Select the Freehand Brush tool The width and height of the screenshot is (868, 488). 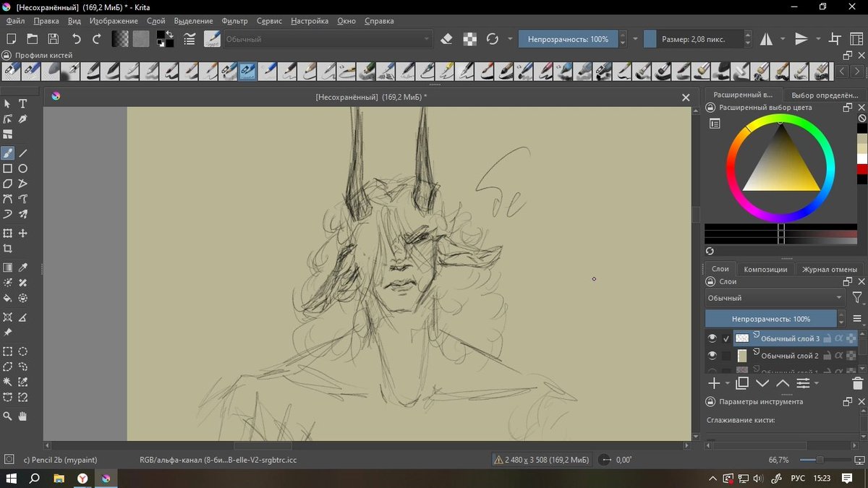(7, 153)
